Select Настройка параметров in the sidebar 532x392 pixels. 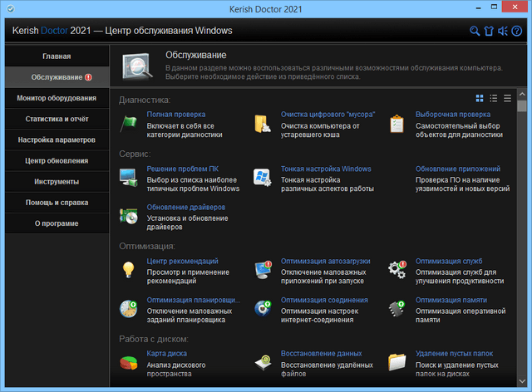[x=57, y=140]
